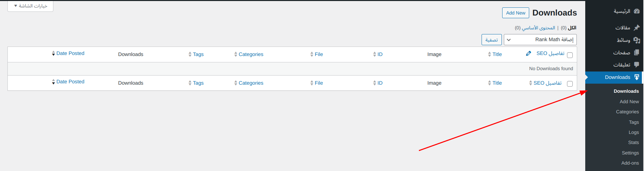
Task: Open Settings submenu under Downloads
Action: point(630,153)
